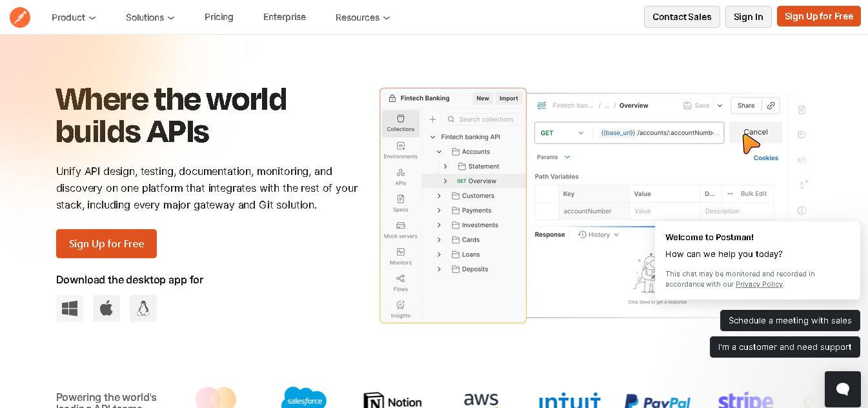Viewport: 868px width, 408px height.
Task: Choose Schedule a meeting with sales
Action: (x=790, y=320)
